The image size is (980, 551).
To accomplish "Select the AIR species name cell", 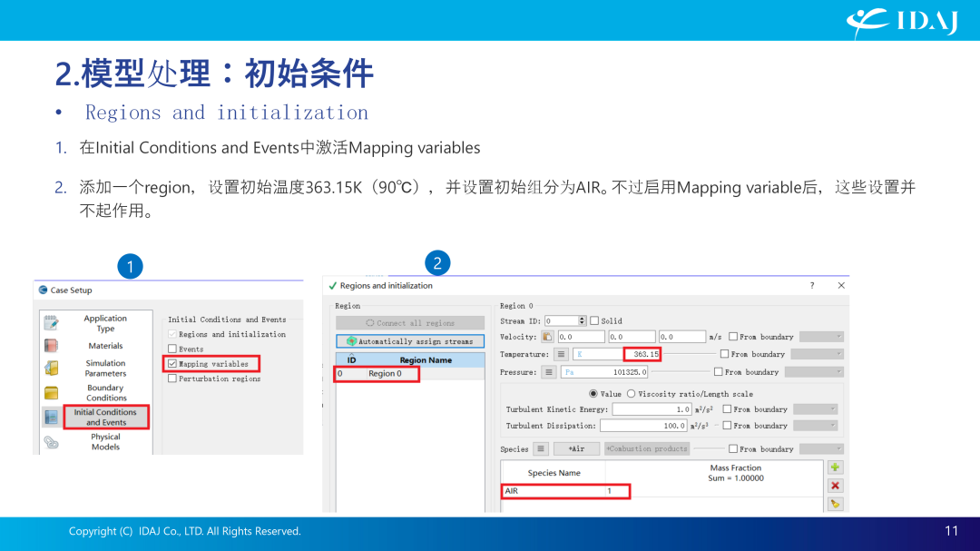I will pos(554,491).
